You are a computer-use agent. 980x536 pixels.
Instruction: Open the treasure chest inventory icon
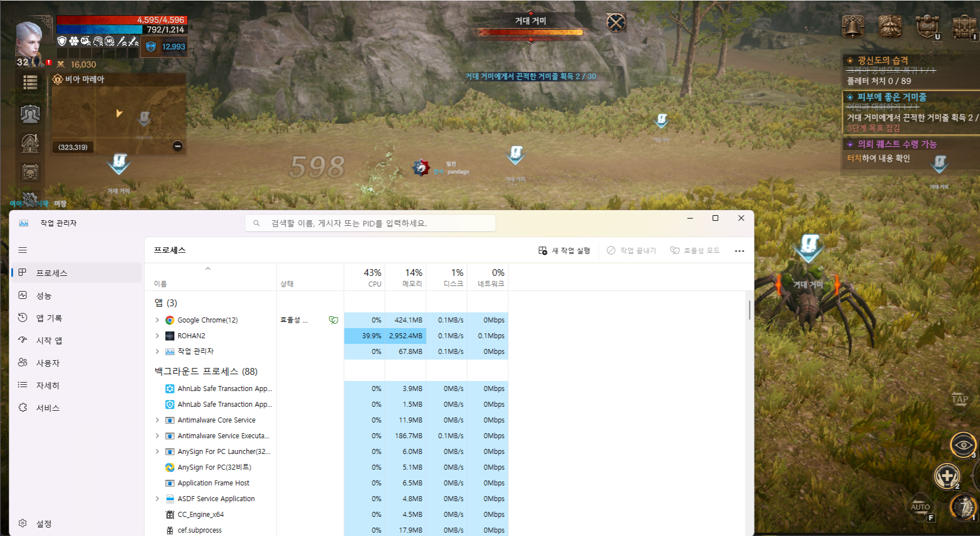tap(964, 26)
